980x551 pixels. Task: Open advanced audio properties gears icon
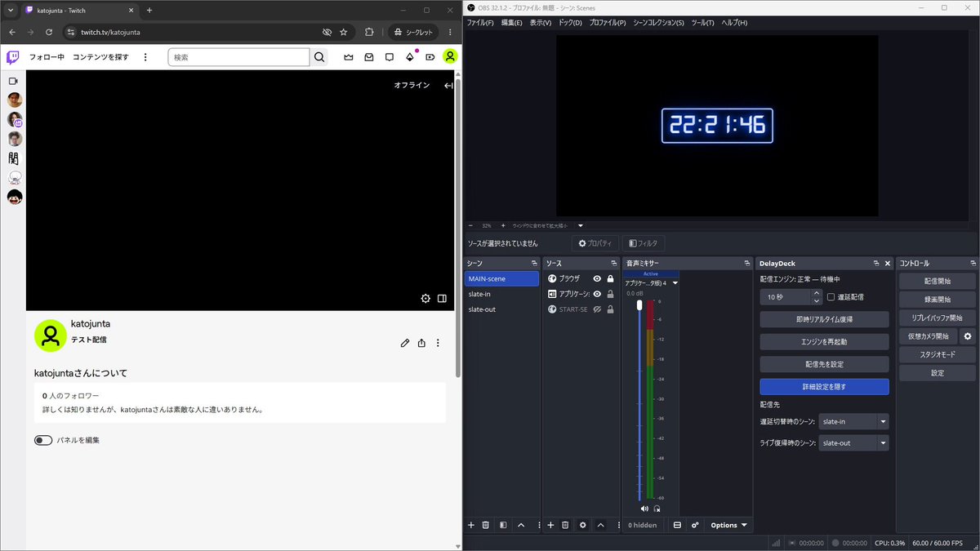(695, 525)
